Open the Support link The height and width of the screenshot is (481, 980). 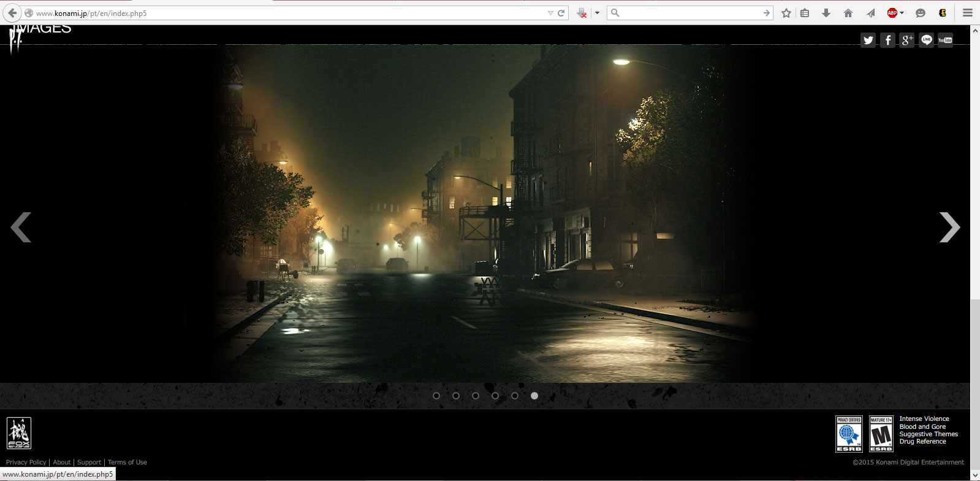[89, 462]
